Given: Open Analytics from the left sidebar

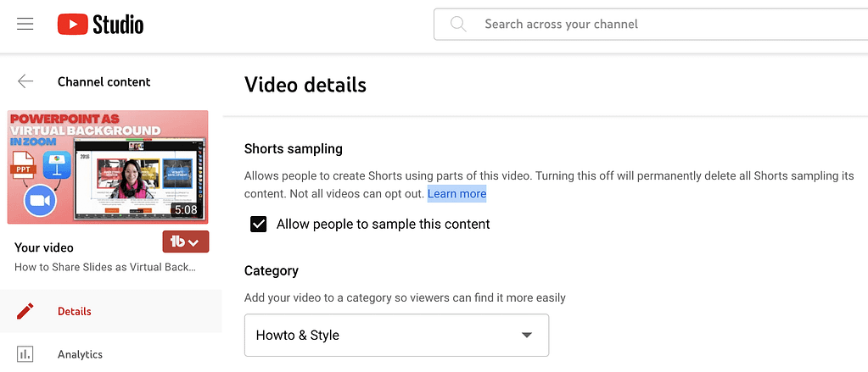Looking at the screenshot, I should point(80,354).
